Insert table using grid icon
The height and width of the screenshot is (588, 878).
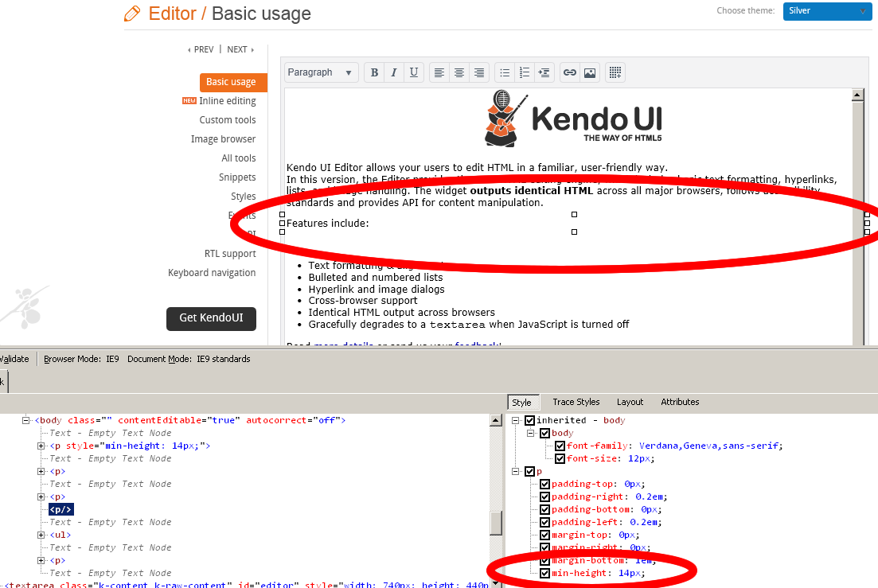tap(615, 72)
